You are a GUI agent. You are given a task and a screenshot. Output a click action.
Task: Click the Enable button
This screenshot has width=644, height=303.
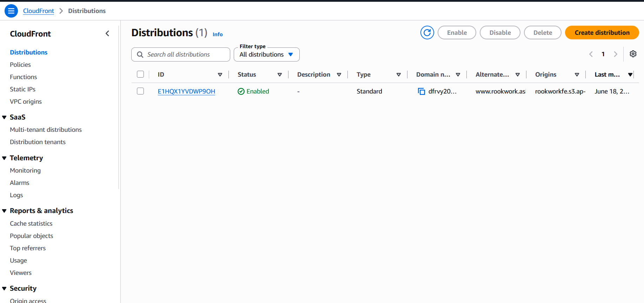click(x=457, y=33)
